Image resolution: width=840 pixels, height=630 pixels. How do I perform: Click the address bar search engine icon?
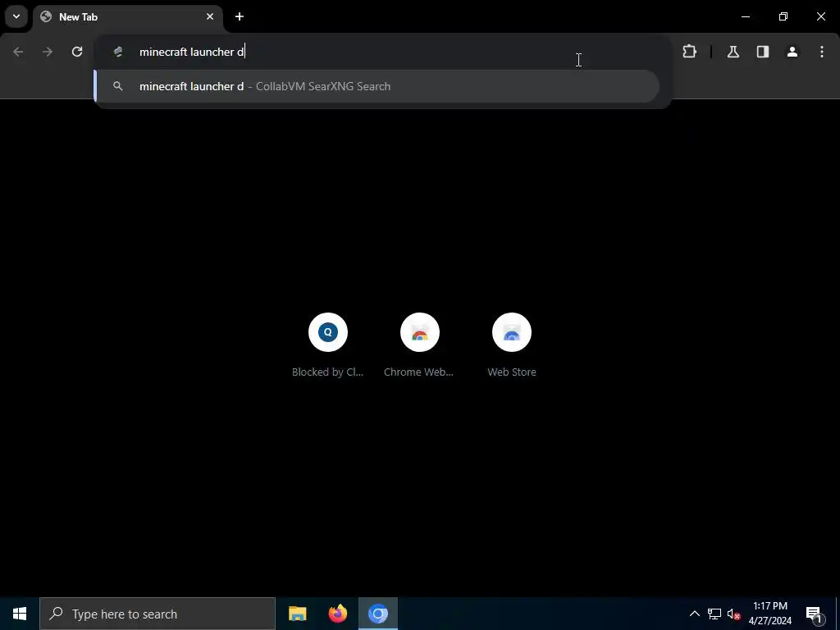(x=118, y=52)
